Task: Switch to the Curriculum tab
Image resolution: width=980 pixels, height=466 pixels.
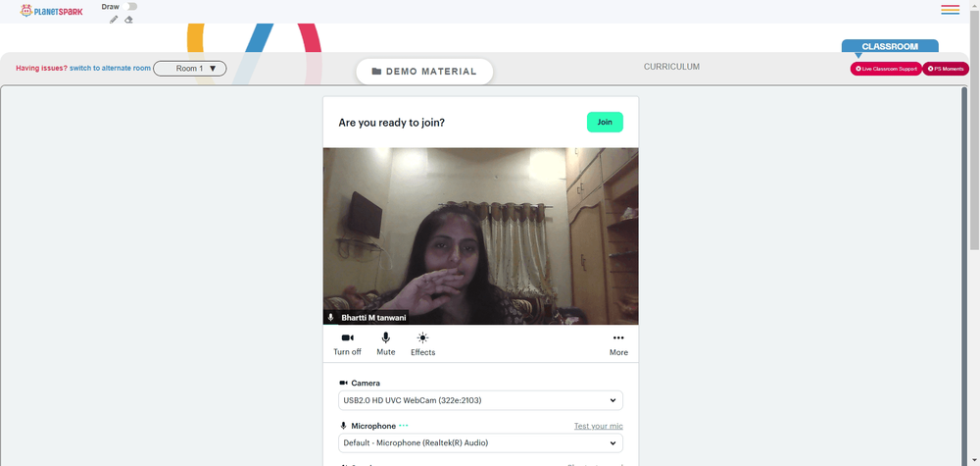Action: pyautogui.click(x=671, y=67)
